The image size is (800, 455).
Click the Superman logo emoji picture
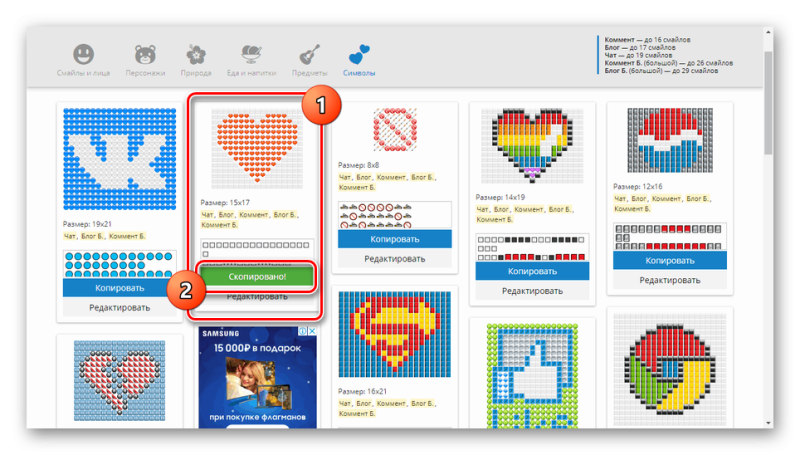pyautogui.click(x=394, y=334)
